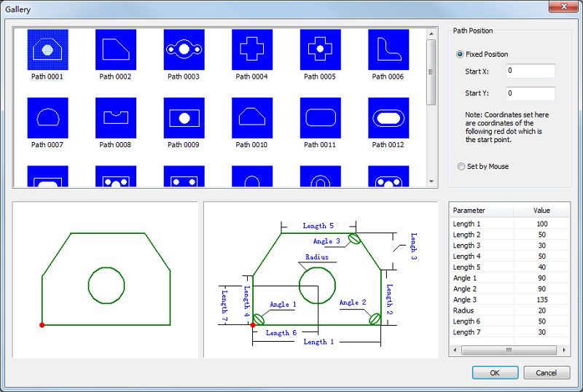Choose the Path 0010 trapezoid shape
This screenshot has height=392, width=583.
pyautogui.click(x=252, y=118)
